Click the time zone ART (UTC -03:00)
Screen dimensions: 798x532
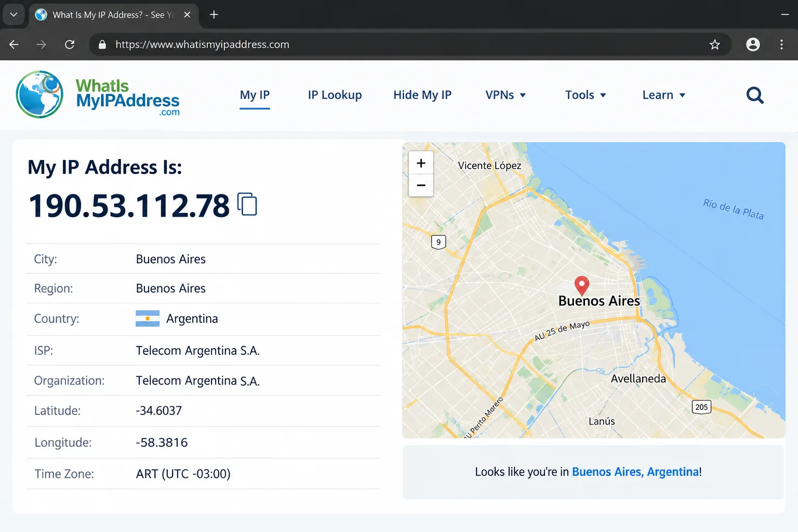[x=183, y=474]
